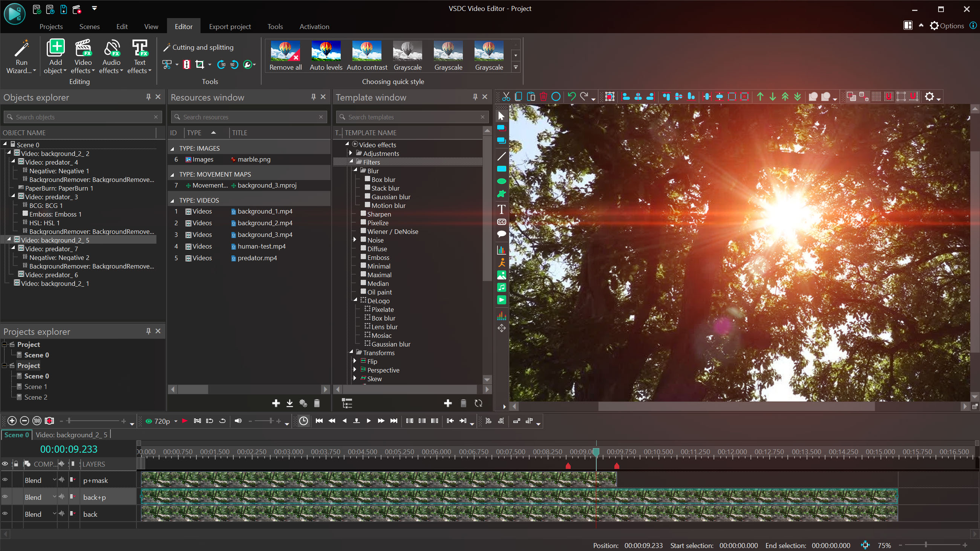Open the Tools menu tab
980x551 pixels.
click(x=275, y=26)
